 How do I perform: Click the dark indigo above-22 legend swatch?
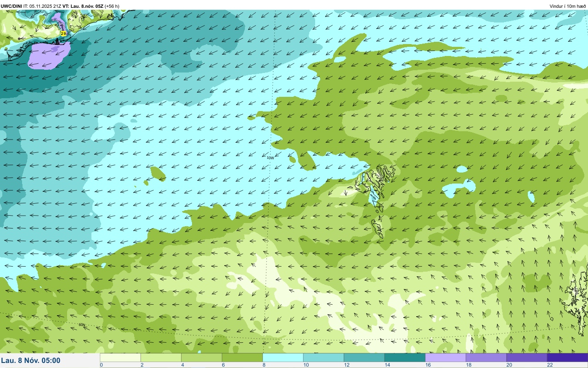coord(567,357)
